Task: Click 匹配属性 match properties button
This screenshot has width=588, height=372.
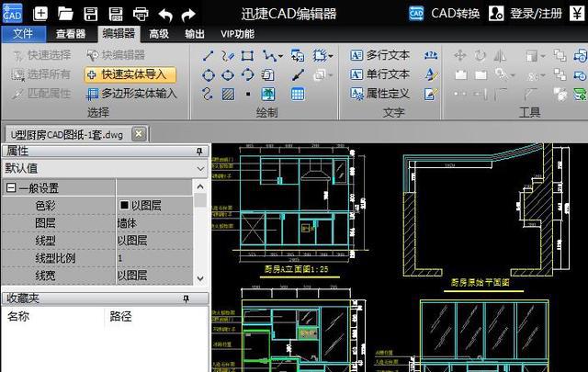Action: pos(41,94)
